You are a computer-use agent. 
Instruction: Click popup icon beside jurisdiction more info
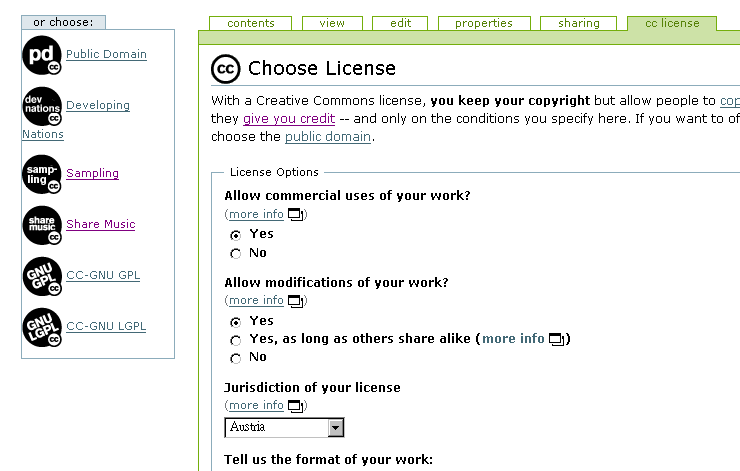point(295,405)
